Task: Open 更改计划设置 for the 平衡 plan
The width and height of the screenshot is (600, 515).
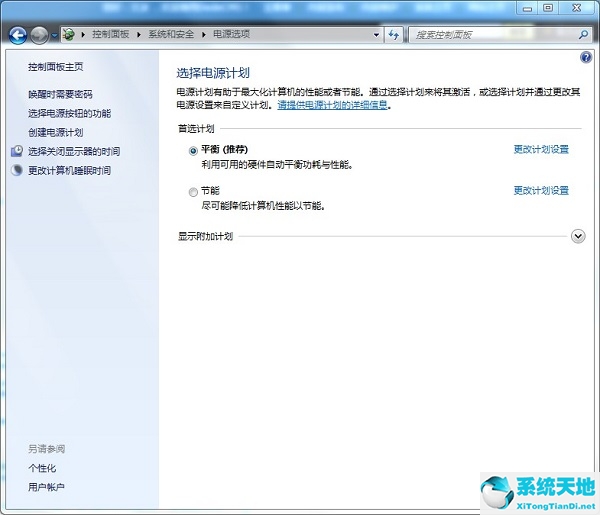Action: point(541,149)
